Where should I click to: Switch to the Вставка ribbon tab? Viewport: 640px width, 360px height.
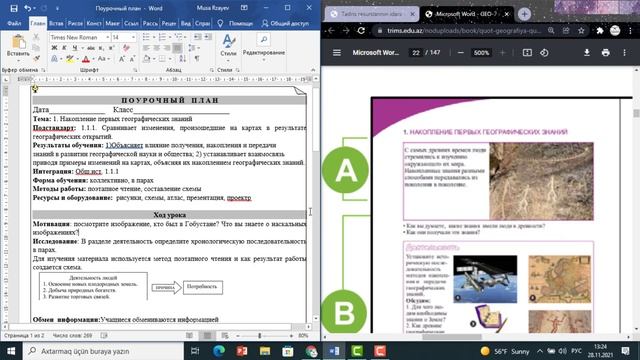[56, 24]
